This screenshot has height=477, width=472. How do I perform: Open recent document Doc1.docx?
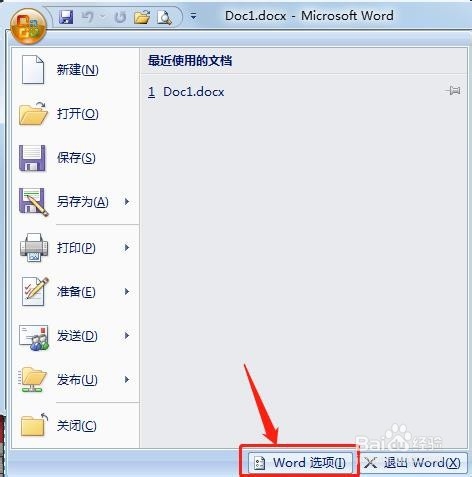tap(186, 92)
